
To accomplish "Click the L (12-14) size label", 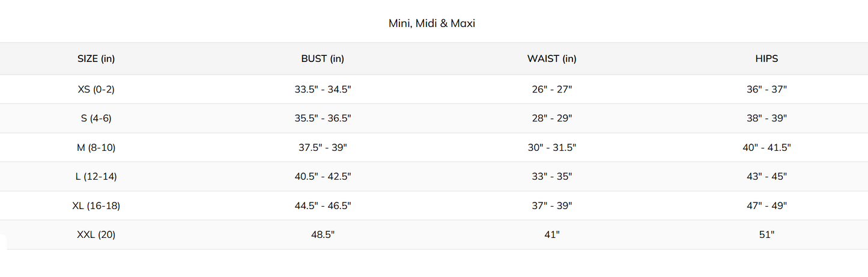I will (x=96, y=177).
